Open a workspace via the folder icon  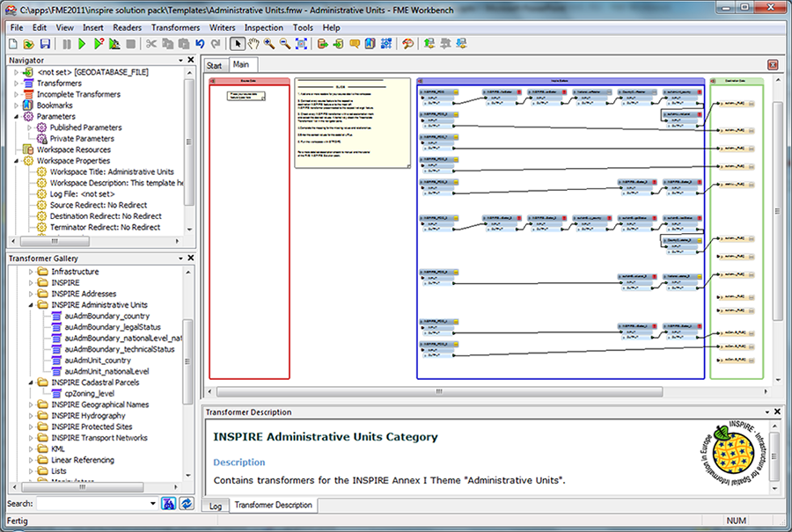[x=29, y=45]
